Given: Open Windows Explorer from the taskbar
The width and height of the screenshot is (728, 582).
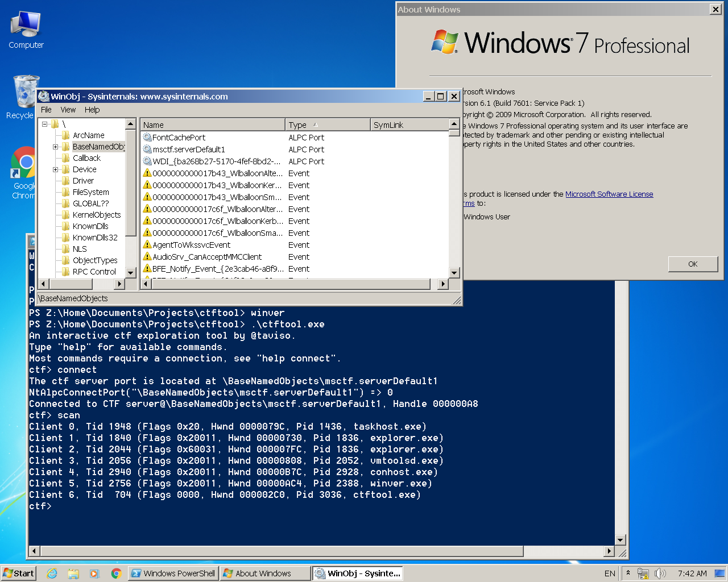Looking at the screenshot, I should 73,573.
